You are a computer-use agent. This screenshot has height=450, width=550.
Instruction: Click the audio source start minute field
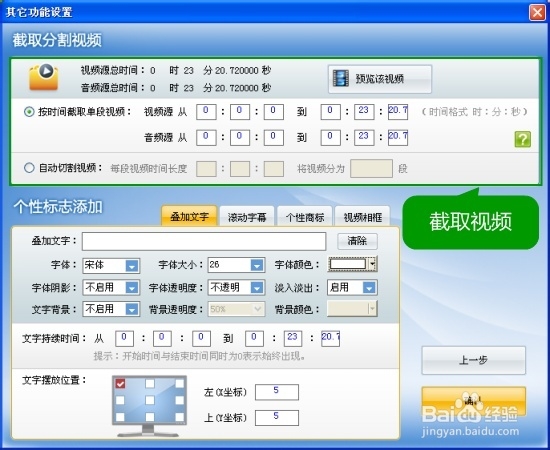point(240,138)
